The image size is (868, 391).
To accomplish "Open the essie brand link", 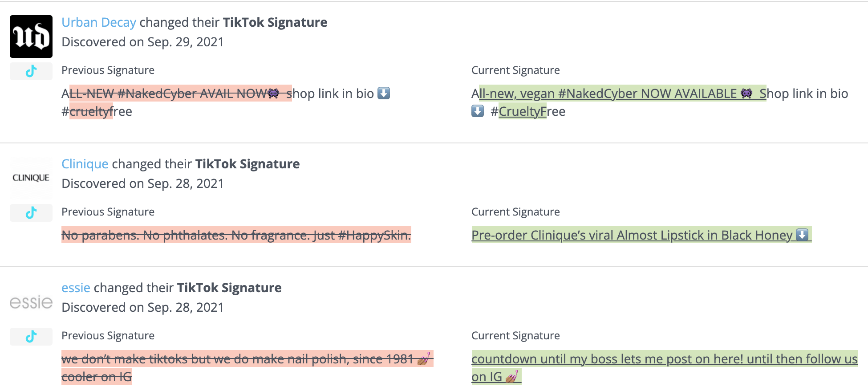I will [76, 288].
